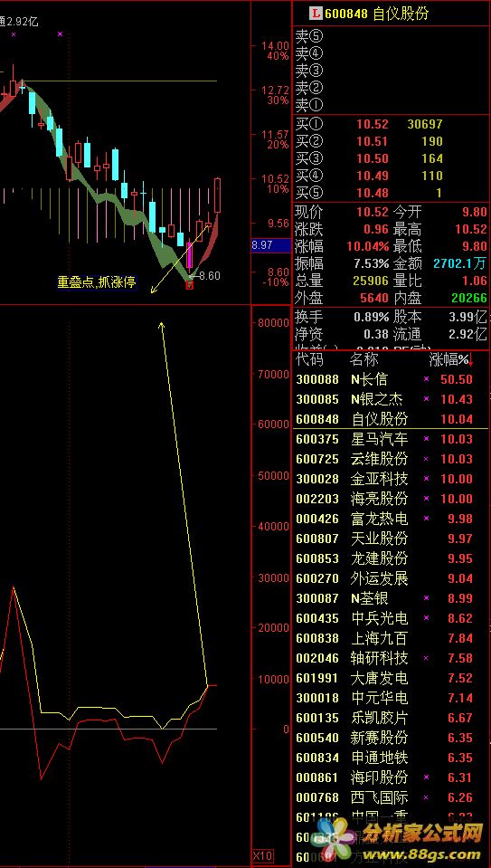This screenshot has width=491, height=868.
Task: Open stock 600540 新赛股份
Action: pos(391,738)
